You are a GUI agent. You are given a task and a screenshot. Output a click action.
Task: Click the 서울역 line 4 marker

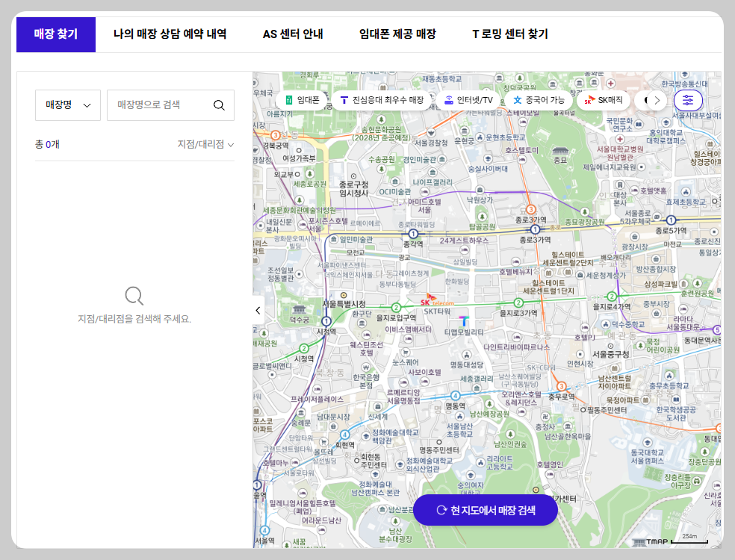point(265,530)
